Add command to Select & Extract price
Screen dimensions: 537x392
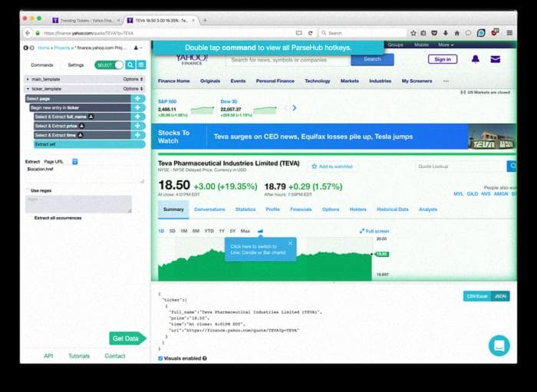pos(137,126)
